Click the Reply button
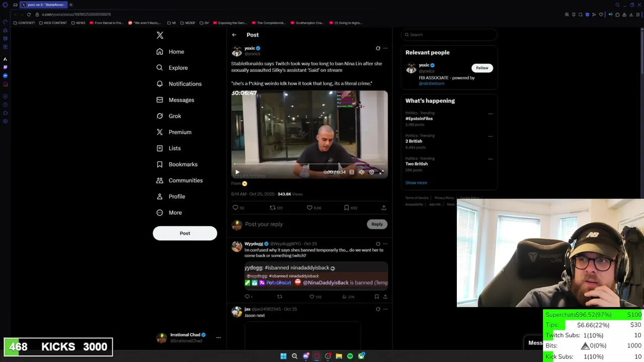644x362 pixels. tap(377, 224)
